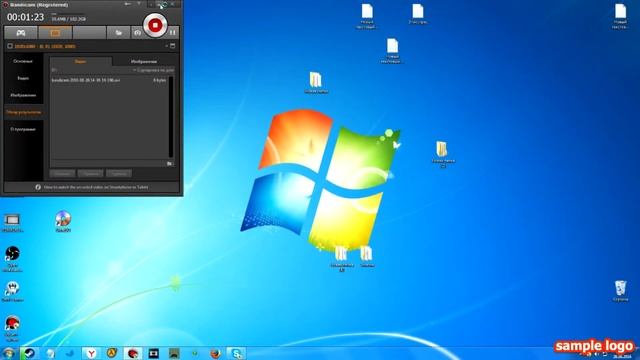
Task: Open Основные section in Bandicam sidebar
Action: pos(23,61)
